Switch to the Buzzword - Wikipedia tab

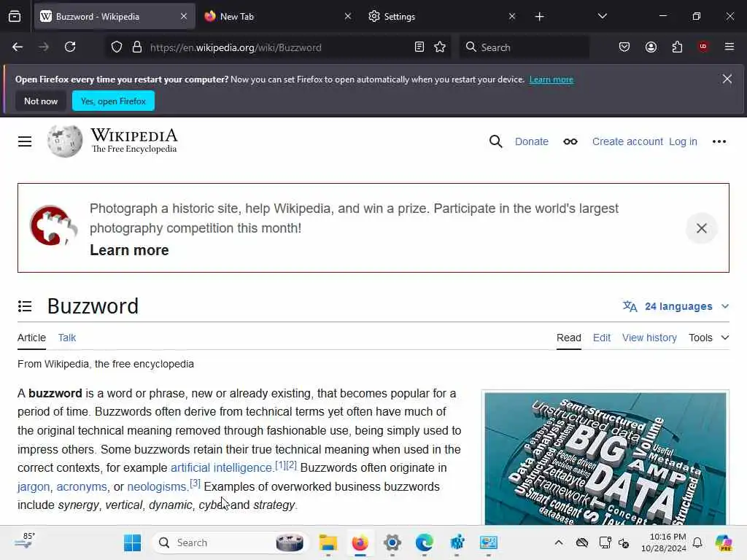click(x=115, y=17)
